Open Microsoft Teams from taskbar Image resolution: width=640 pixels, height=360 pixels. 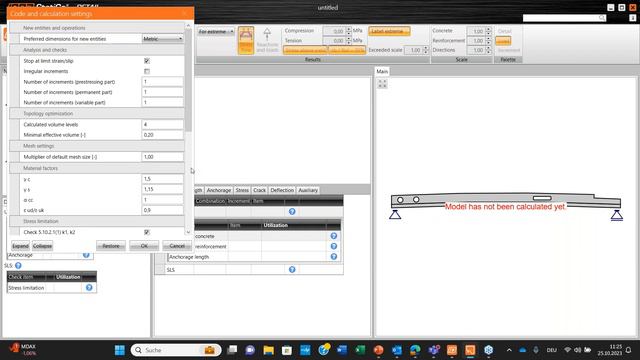point(433,350)
